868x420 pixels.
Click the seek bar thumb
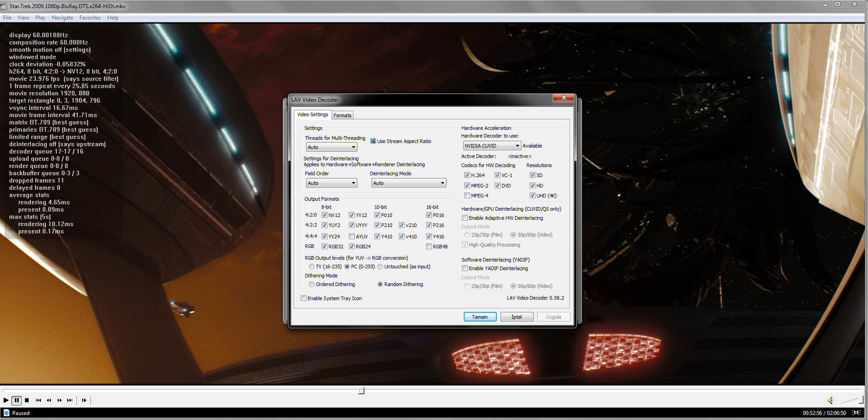(361, 390)
